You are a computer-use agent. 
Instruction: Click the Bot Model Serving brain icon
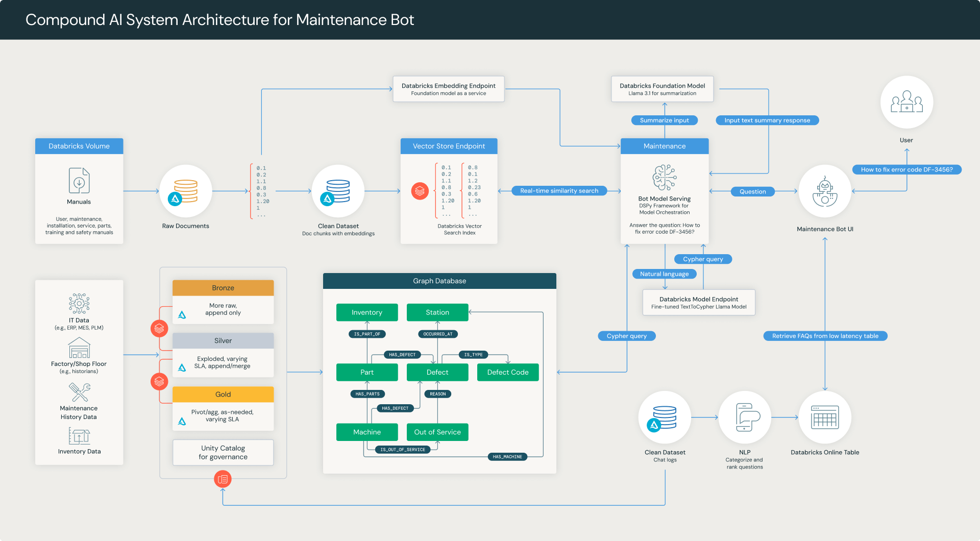point(664,177)
